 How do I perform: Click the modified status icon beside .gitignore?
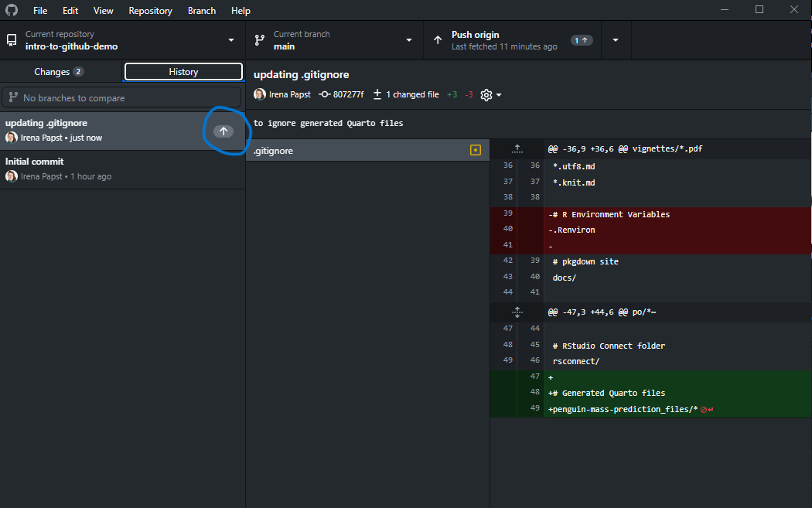pos(476,151)
